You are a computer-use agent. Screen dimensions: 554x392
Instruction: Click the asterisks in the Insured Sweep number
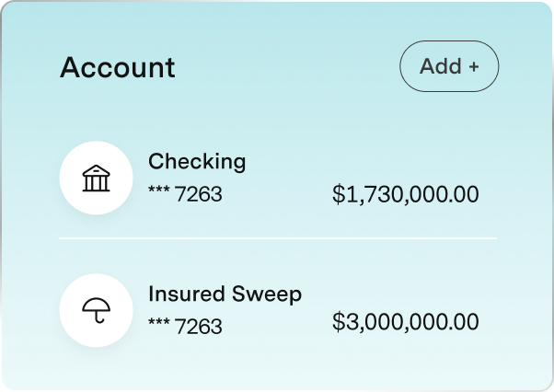(x=159, y=324)
